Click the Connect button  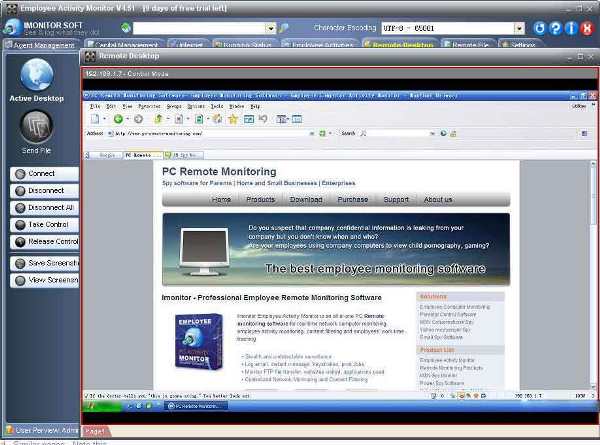pos(44,174)
